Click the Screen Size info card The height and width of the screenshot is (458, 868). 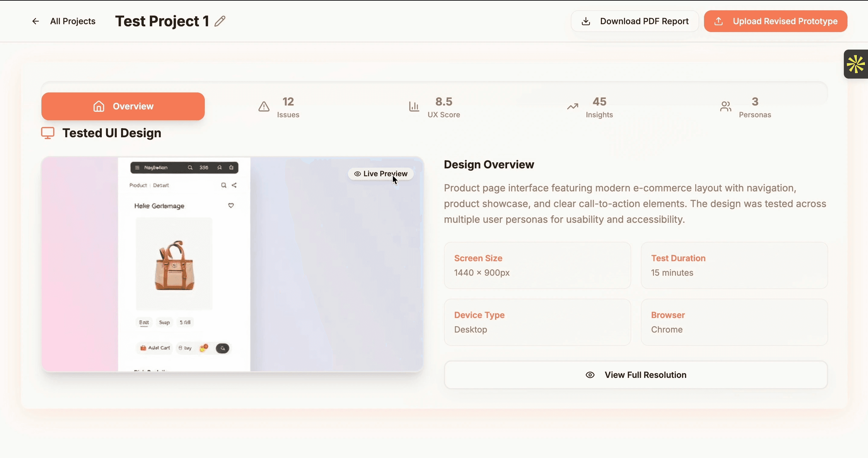coord(537,265)
